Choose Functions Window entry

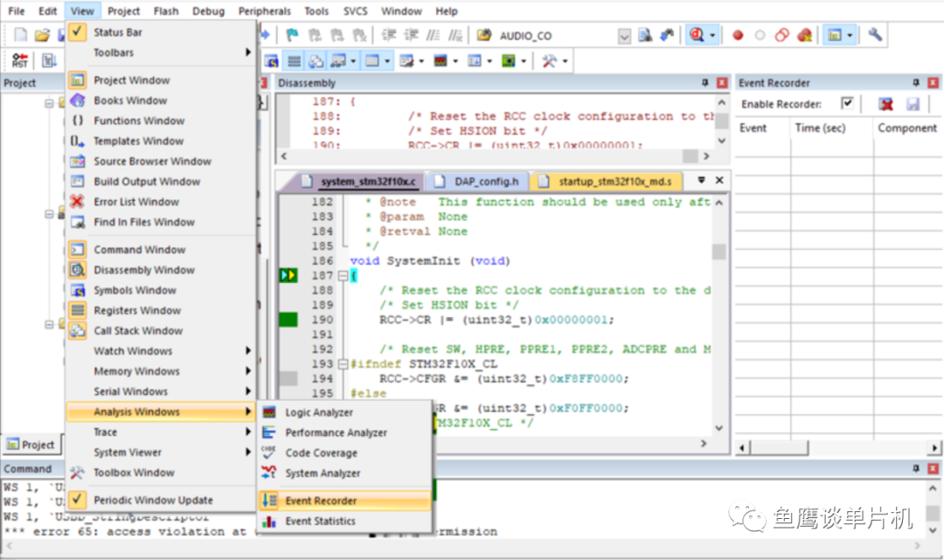pos(161,121)
